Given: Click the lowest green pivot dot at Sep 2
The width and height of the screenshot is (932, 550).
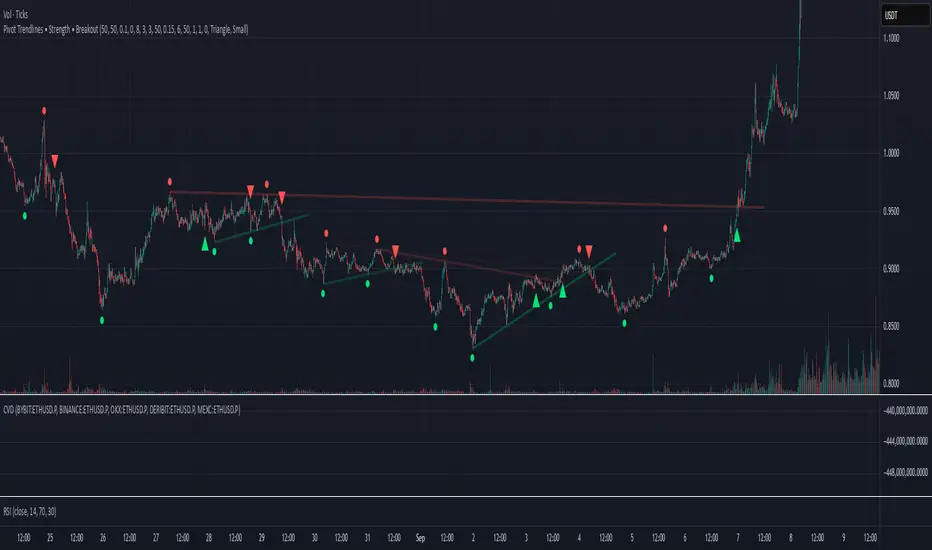Looking at the screenshot, I should pos(472,358).
